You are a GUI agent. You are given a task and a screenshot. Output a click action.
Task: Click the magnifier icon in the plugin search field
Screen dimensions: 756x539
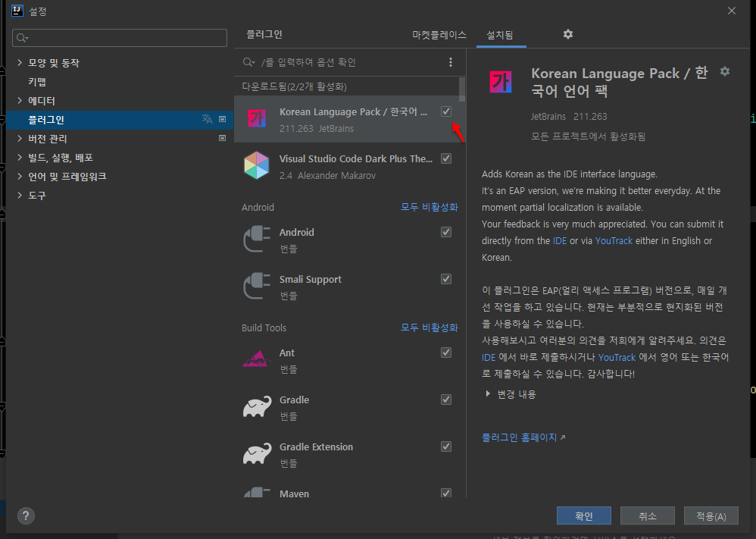(248, 62)
